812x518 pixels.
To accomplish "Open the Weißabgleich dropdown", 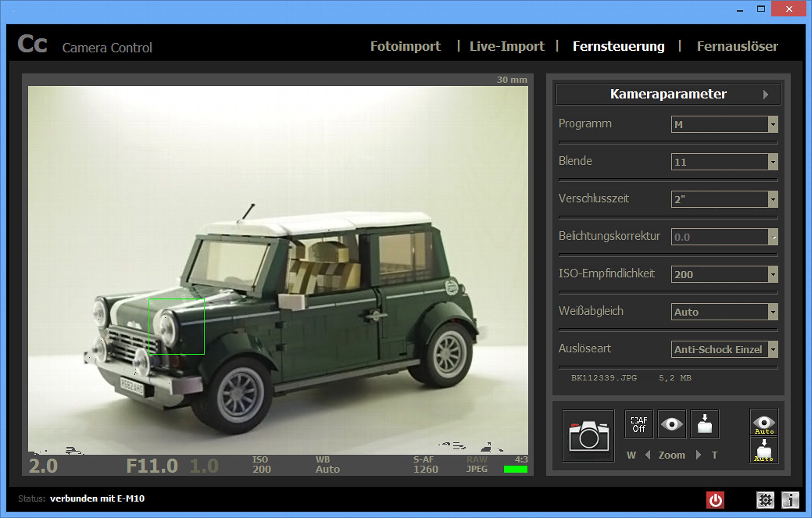I will [724, 311].
